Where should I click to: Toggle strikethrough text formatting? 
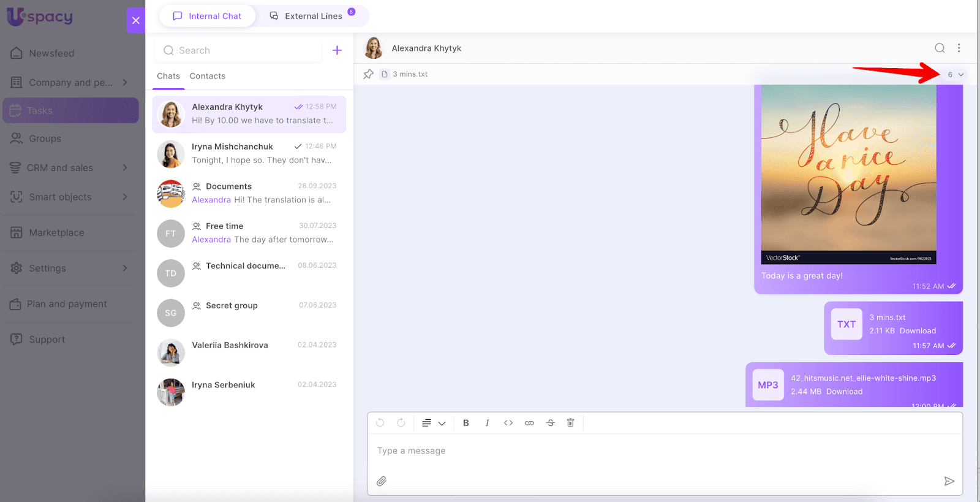click(x=550, y=423)
